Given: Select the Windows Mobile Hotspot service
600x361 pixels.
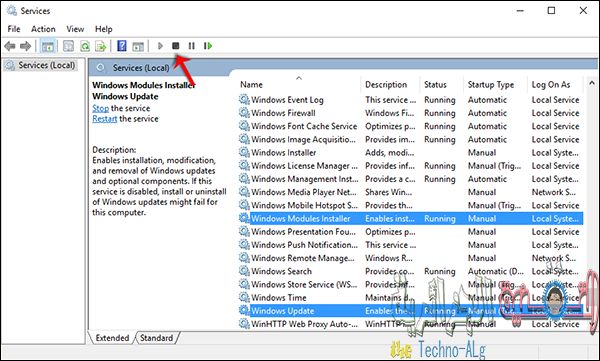Looking at the screenshot, I should [411, 205].
